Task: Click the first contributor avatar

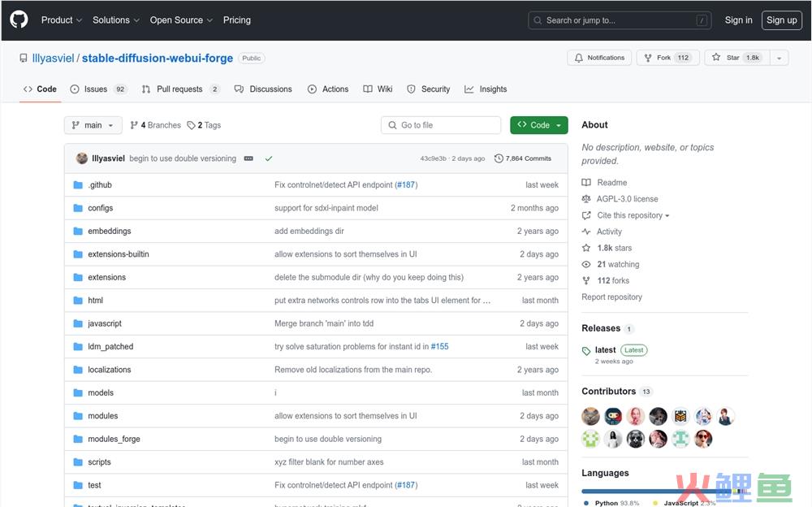Action: [590, 416]
